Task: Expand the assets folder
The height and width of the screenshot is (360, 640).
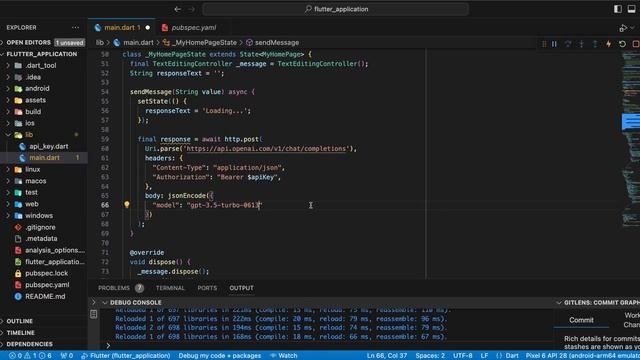Action: click(44, 100)
